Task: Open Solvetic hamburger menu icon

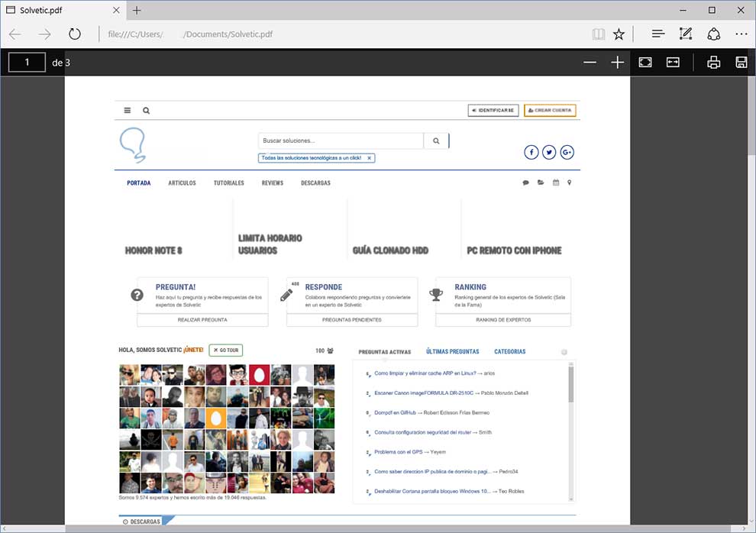Action: (x=128, y=111)
